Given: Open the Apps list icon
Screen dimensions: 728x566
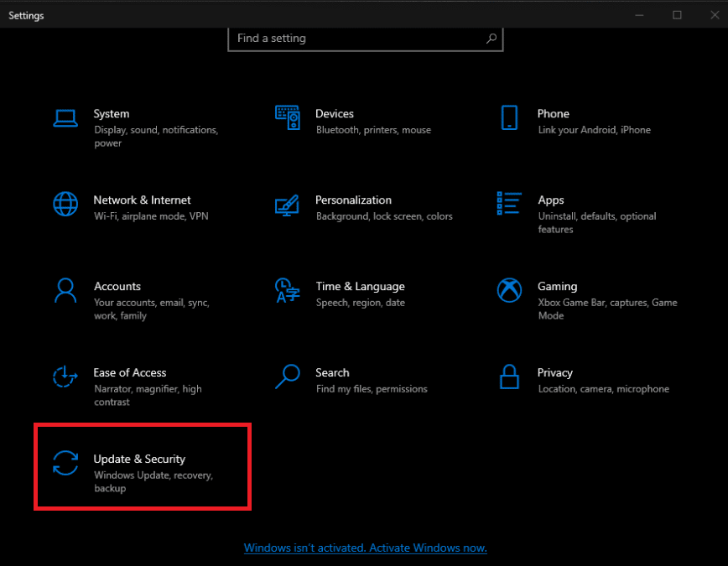Looking at the screenshot, I should click(509, 204).
